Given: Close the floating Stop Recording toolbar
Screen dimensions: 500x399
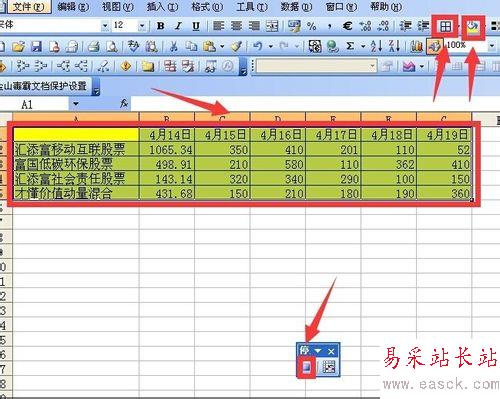Looking at the screenshot, I should tap(331, 351).
